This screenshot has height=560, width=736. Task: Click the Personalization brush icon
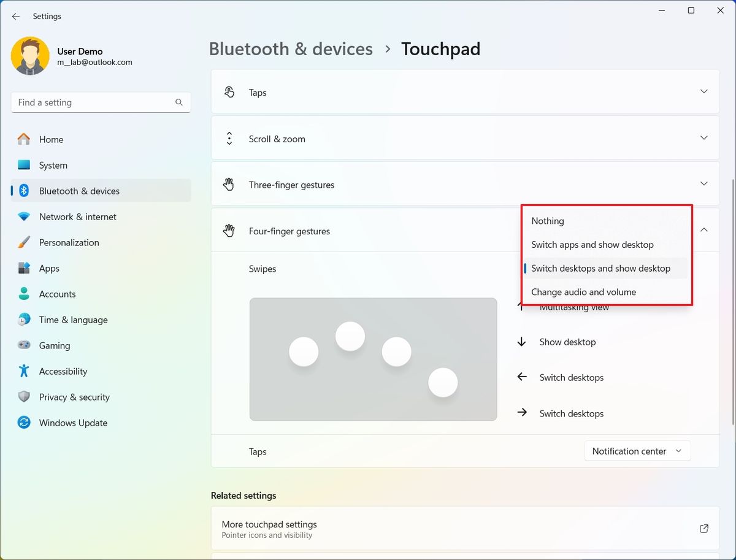(x=23, y=242)
